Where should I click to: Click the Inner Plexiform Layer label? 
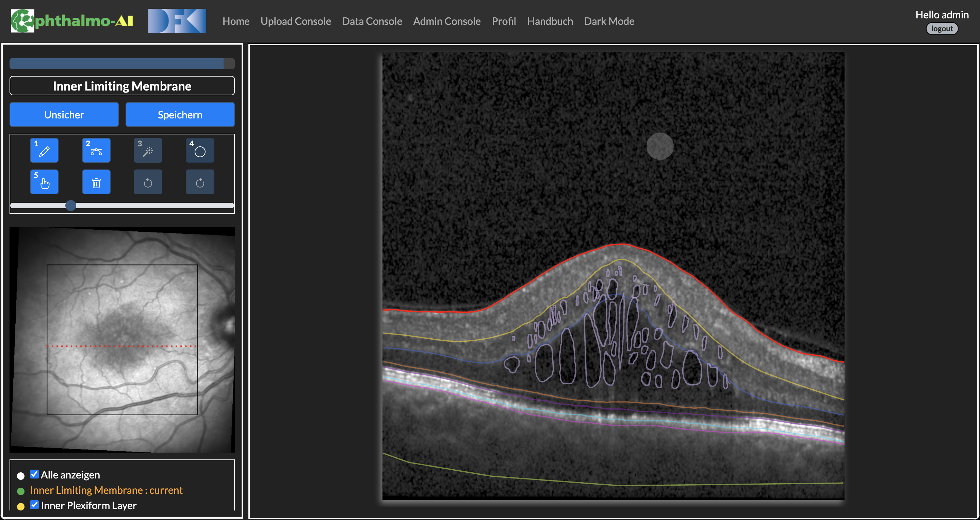(88, 505)
